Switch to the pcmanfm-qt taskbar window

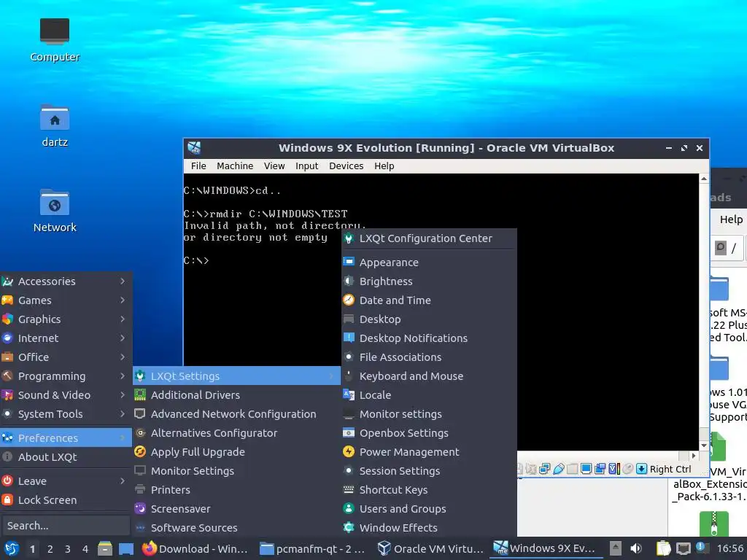coord(314,548)
